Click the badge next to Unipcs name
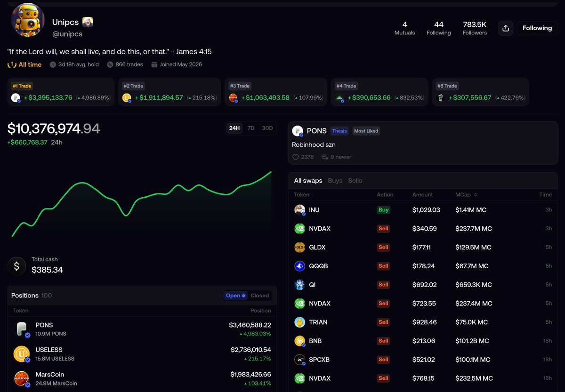The height and width of the screenshot is (392, 565). 88,22
